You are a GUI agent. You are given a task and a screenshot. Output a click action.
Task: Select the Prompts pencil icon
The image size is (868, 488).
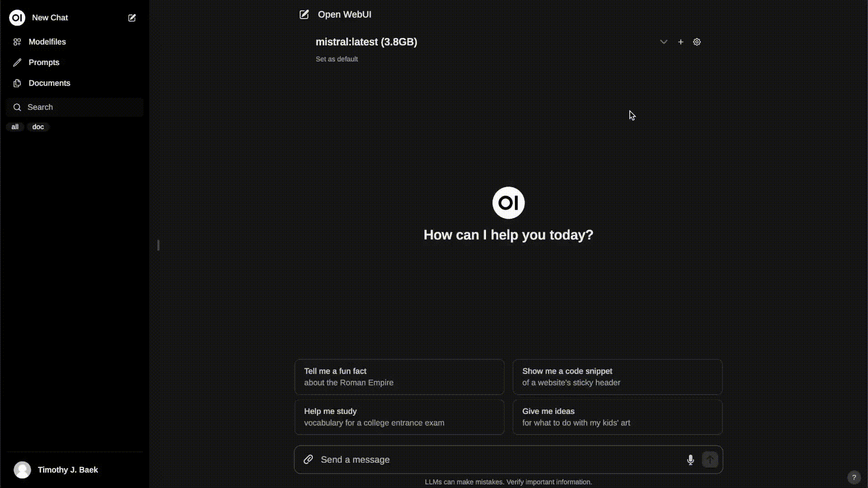coord(17,62)
